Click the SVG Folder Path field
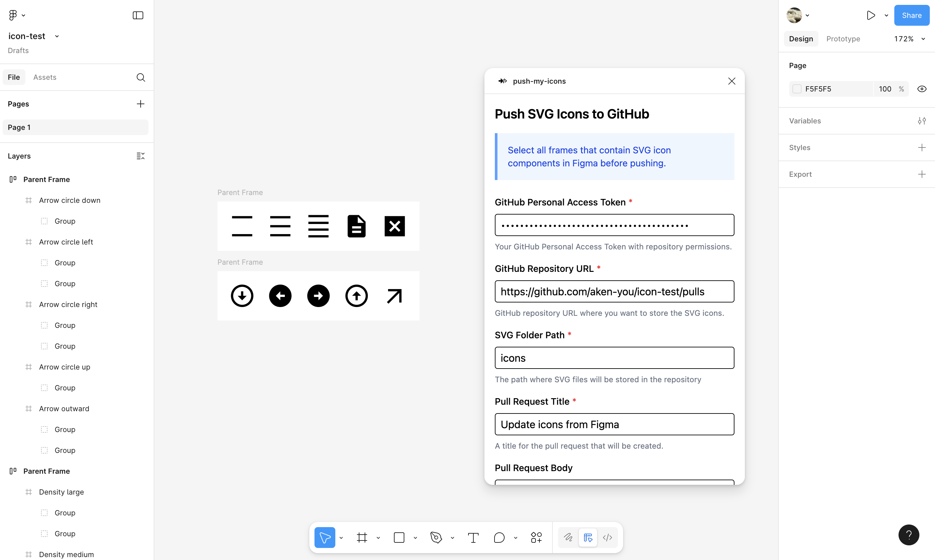This screenshot has width=935, height=560. 614,358
